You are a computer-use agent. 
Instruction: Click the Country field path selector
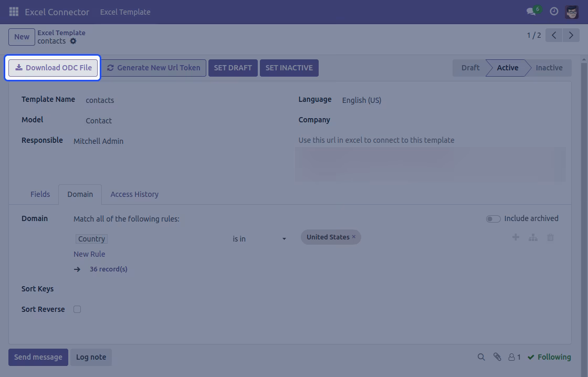click(91, 239)
